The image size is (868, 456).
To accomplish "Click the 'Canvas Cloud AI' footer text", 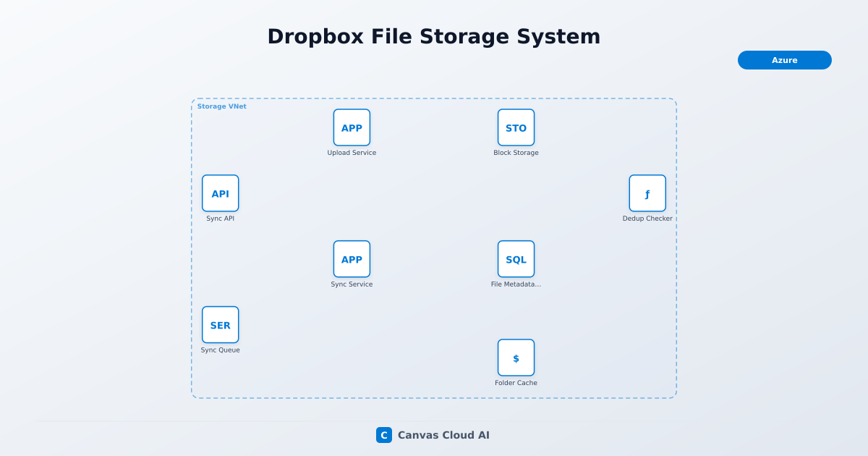I will [443, 435].
